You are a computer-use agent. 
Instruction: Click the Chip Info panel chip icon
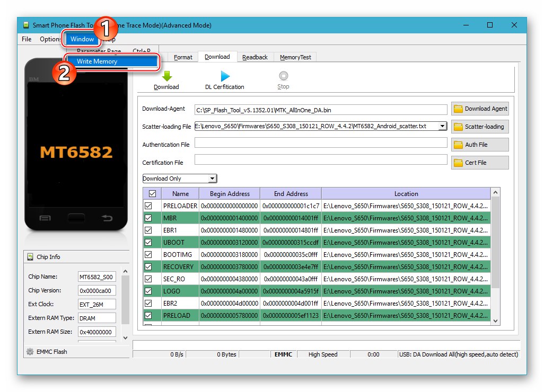(30, 257)
